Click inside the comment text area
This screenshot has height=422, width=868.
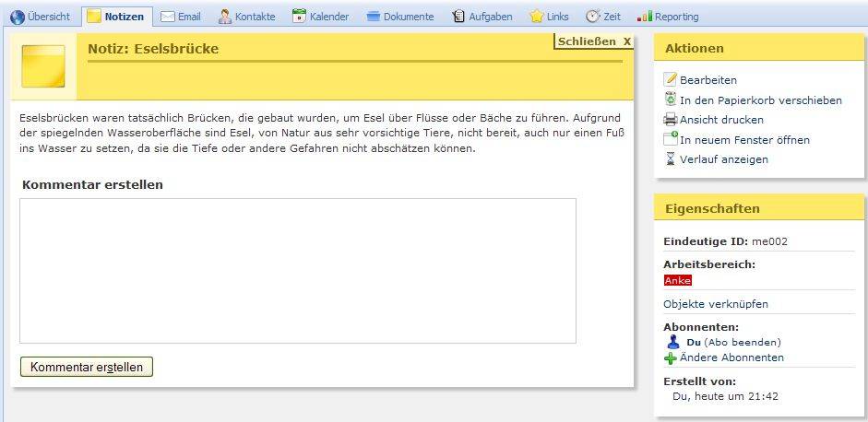point(298,270)
